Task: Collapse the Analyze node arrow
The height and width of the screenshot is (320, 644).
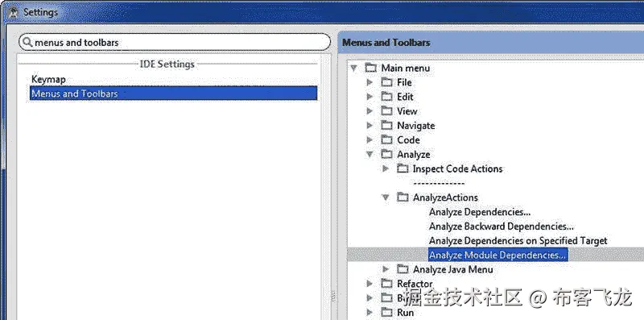Action: tap(369, 154)
